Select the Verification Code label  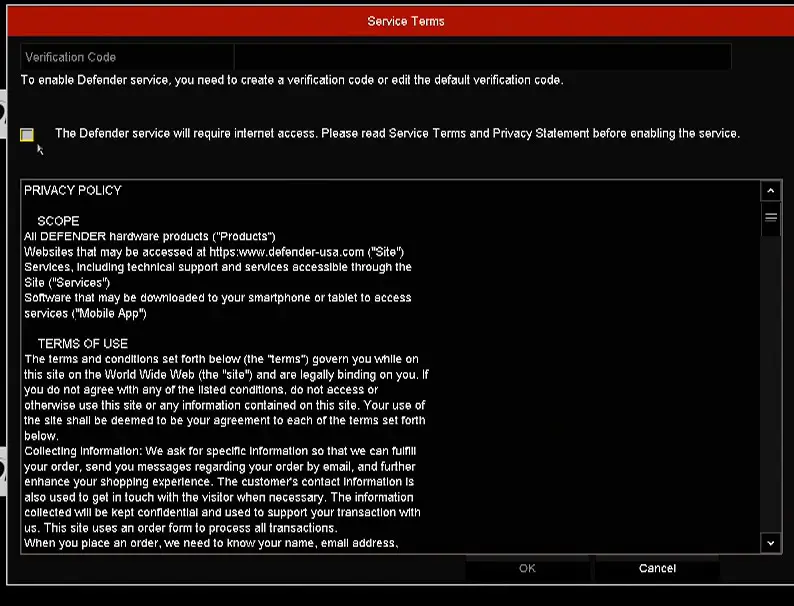click(71, 57)
